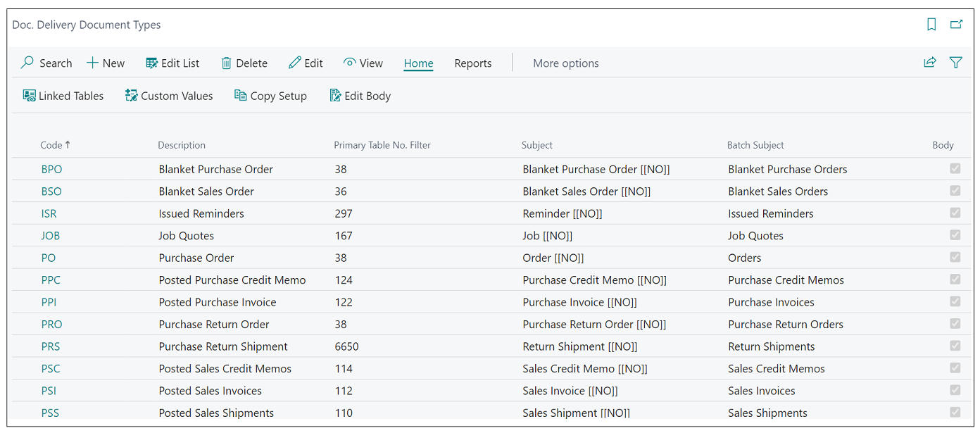
Task: Switch to the Reports tab
Action: (x=472, y=63)
